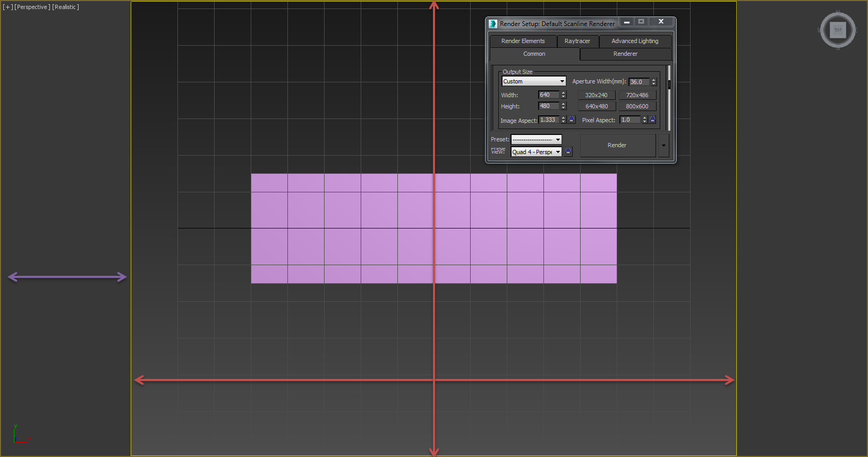Set output size to 320x240
The height and width of the screenshot is (457, 868).
[597, 95]
